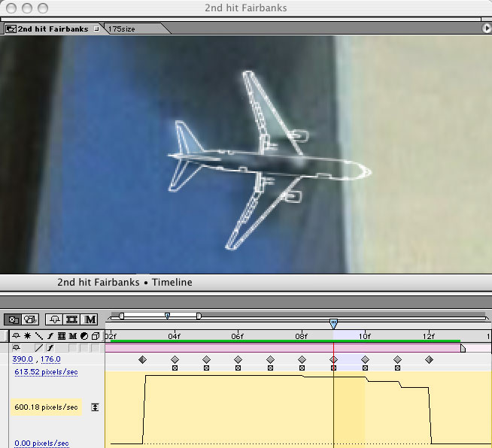Click the Shy layers button
The height and width of the screenshot is (448, 492).
(x=55, y=319)
